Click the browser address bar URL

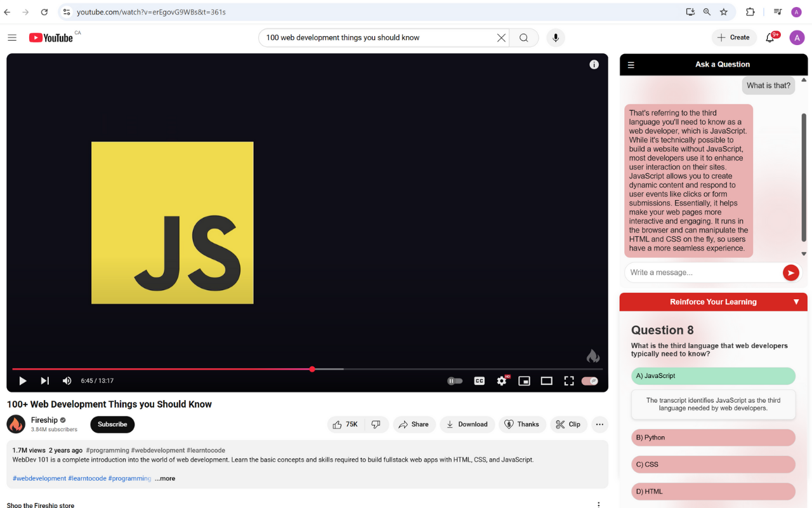151,12
